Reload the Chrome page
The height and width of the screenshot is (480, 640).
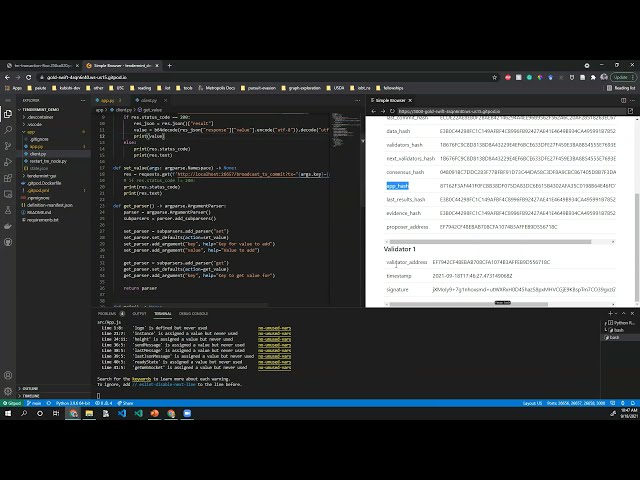pos(28,77)
